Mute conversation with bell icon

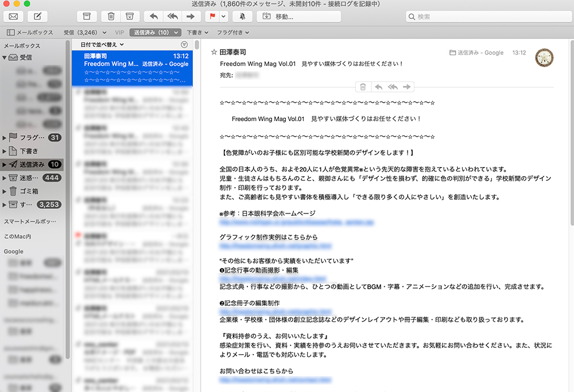(242, 17)
